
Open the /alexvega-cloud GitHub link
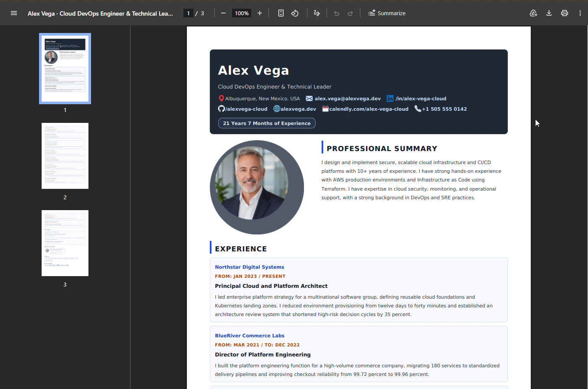(246, 109)
